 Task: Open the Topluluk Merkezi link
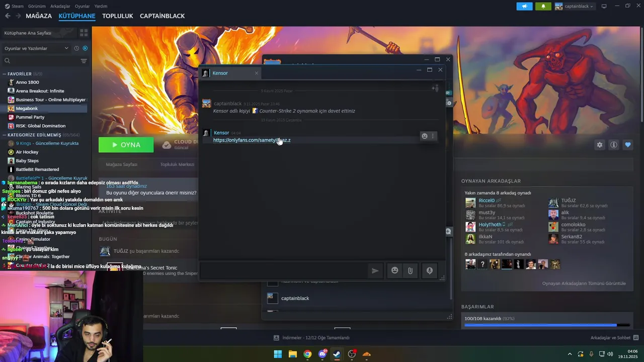click(177, 164)
